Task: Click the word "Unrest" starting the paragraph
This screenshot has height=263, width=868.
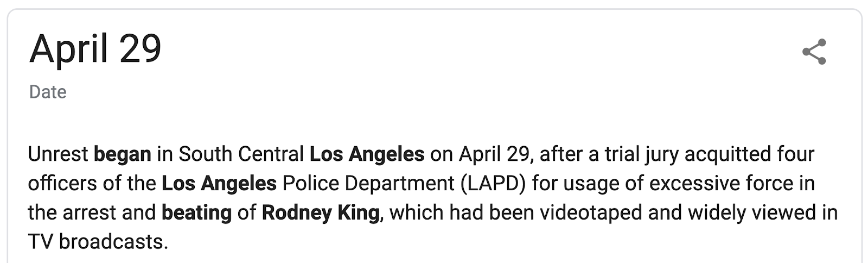Action: click(58, 154)
